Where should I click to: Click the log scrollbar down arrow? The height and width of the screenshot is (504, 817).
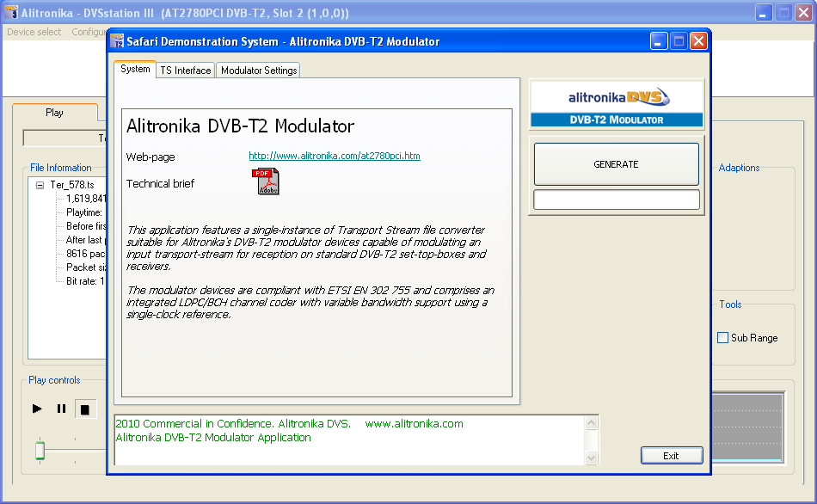click(591, 458)
